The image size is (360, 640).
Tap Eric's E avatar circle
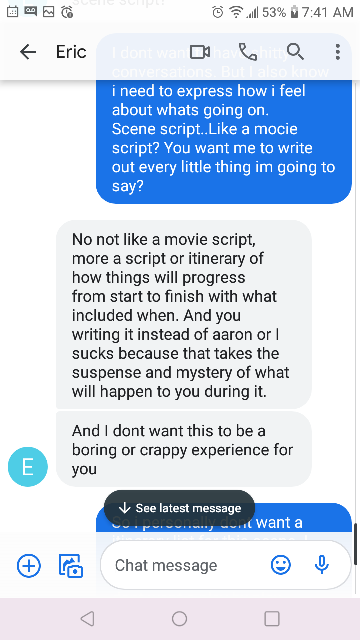[28, 467]
